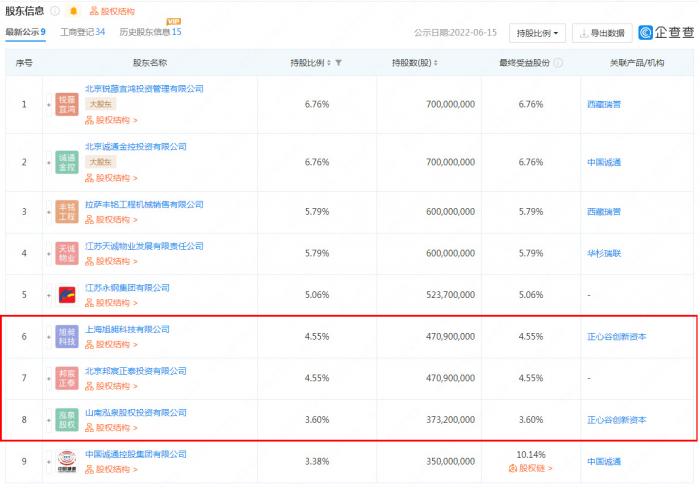Click the green logo thumbnail in row 8
This screenshot has height=488, width=700.
67,420
